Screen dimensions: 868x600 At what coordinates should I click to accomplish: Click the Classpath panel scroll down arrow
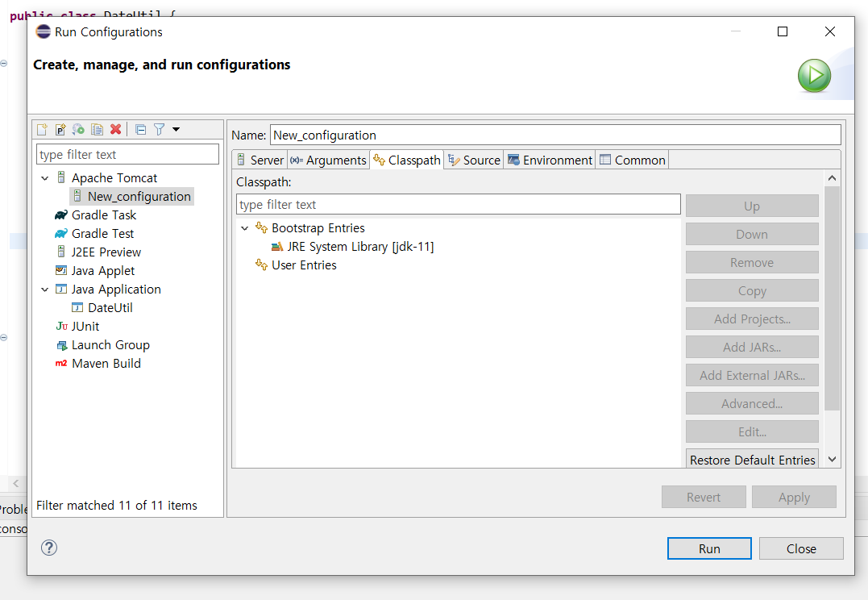pos(833,459)
